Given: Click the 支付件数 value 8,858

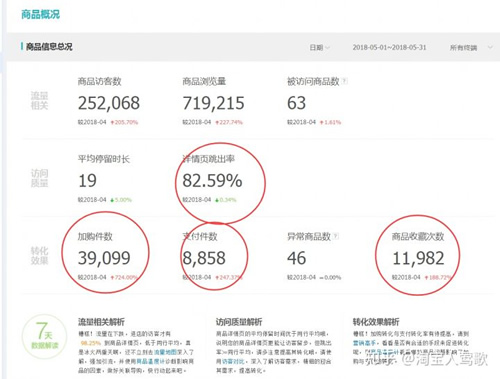Looking at the screenshot, I should (x=204, y=258).
